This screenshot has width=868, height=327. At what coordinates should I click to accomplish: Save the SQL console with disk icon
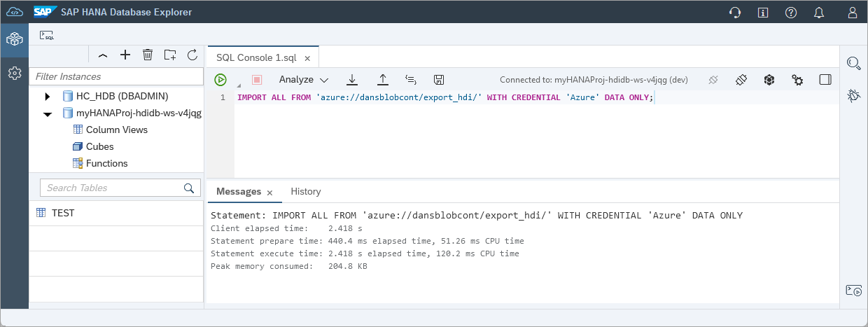[x=439, y=80]
